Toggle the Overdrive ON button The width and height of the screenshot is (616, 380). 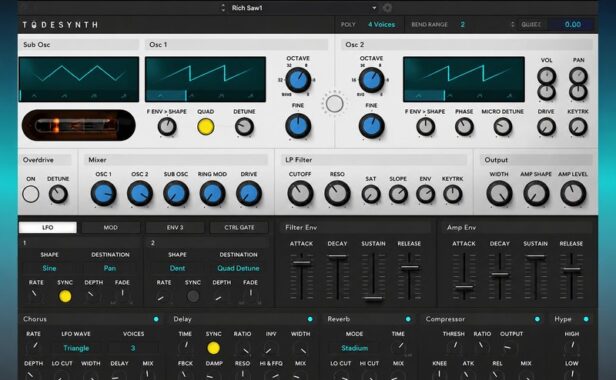(31, 194)
